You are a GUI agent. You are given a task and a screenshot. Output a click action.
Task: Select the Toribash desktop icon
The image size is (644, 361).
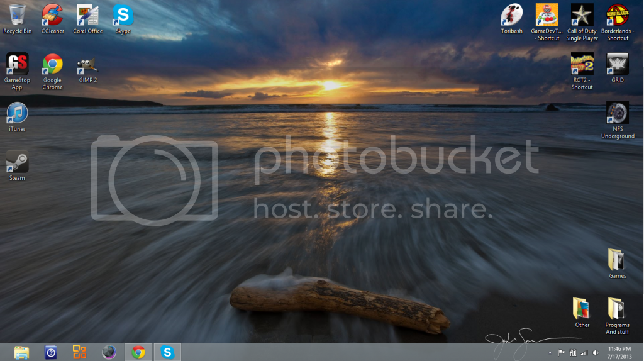[512, 19]
